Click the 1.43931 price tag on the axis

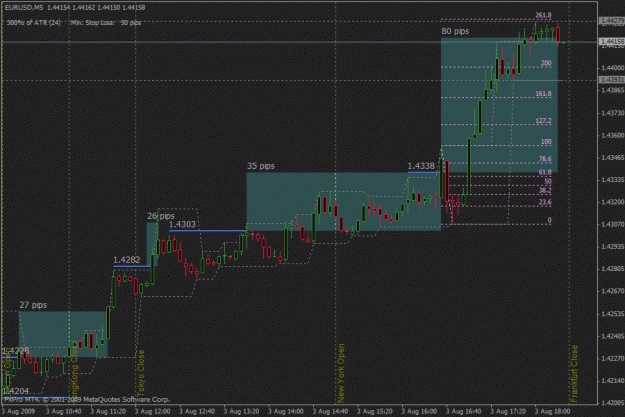tap(612, 80)
